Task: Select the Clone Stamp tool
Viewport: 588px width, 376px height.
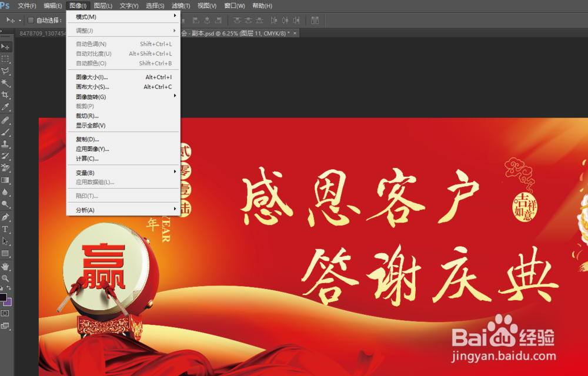Action: [x=5, y=144]
